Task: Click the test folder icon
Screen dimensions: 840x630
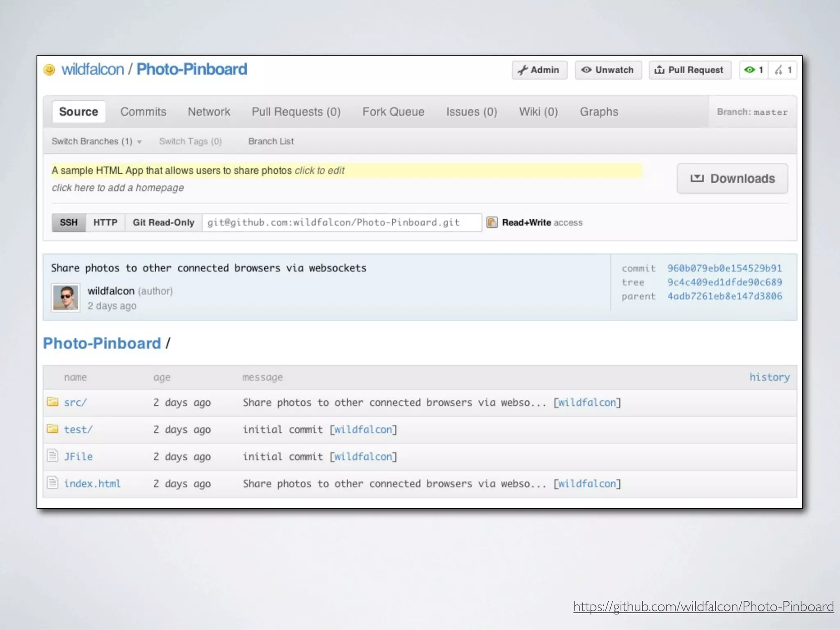Action: (x=52, y=429)
